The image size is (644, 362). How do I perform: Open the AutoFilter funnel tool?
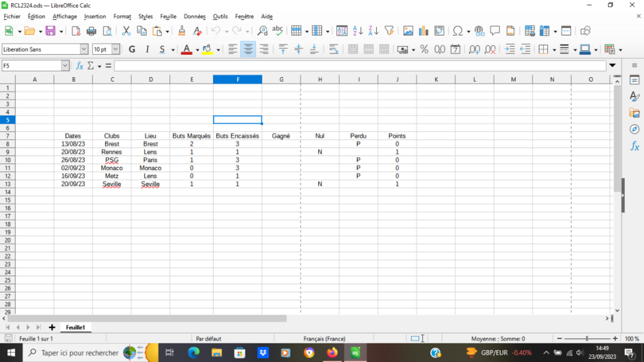click(x=388, y=31)
